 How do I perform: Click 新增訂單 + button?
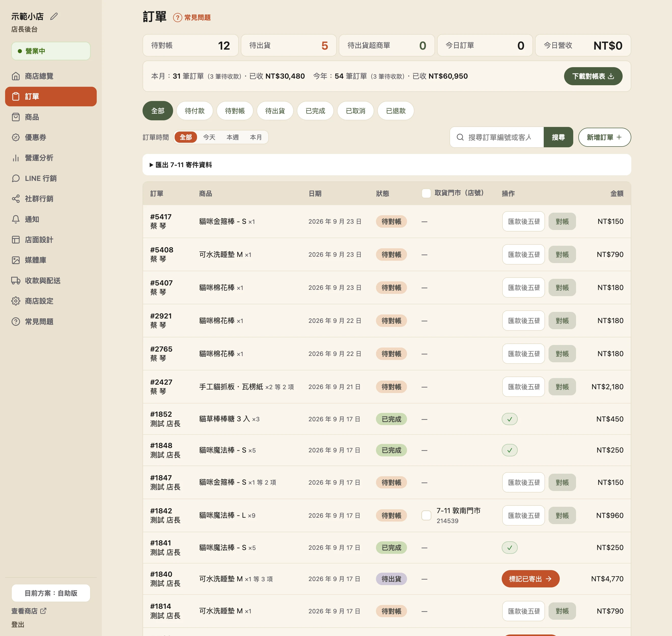click(605, 137)
